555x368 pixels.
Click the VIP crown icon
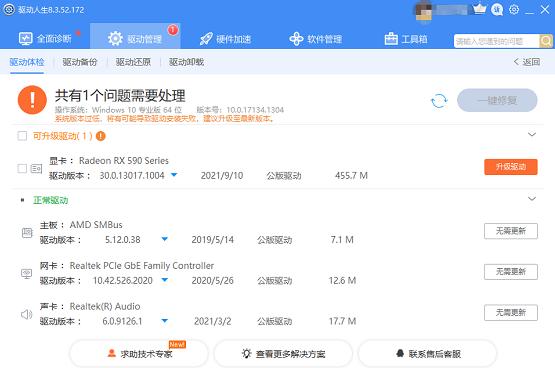[x=479, y=9]
